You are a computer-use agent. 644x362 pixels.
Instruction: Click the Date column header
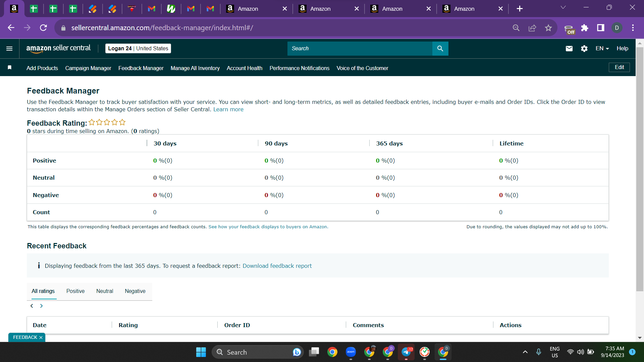coord(40,325)
